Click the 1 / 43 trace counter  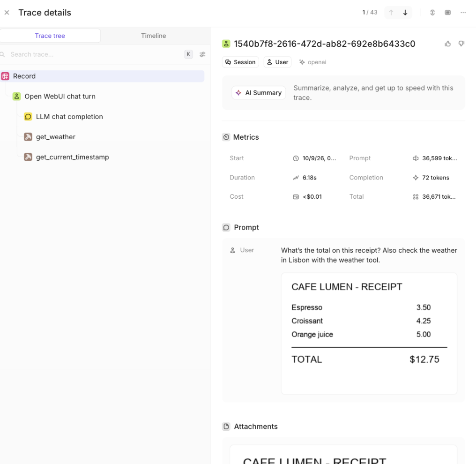370,13
